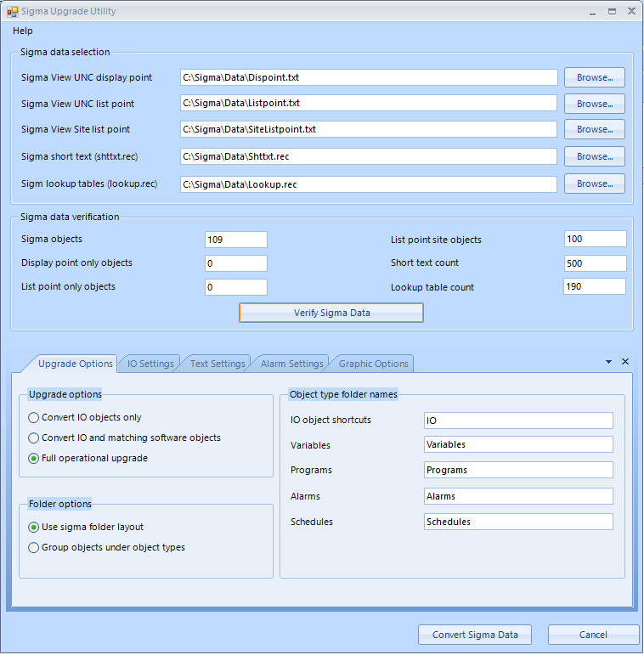Select Convert IO objects only option

34,418
